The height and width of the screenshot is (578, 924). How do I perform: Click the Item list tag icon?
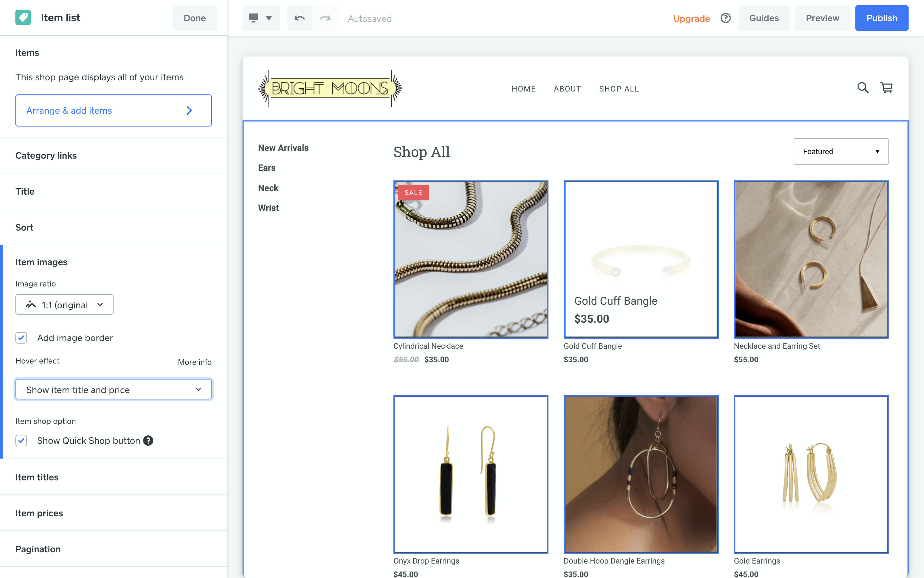coord(23,18)
